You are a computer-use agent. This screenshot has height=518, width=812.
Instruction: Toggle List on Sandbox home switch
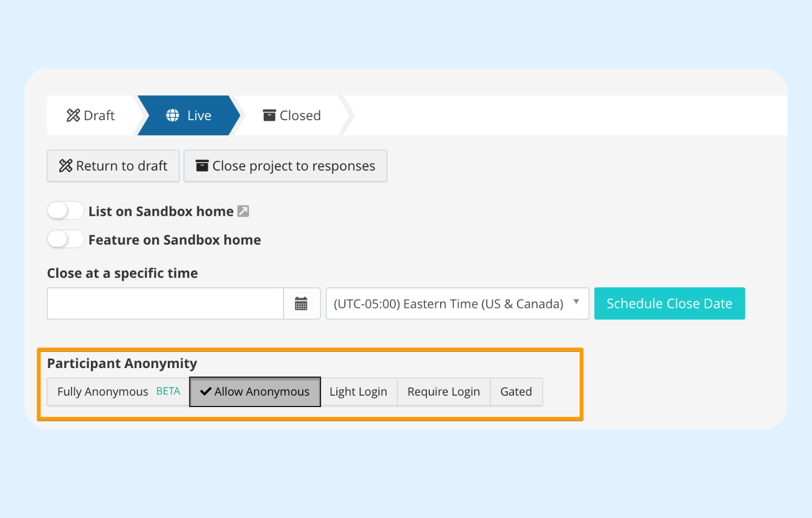(x=65, y=211)
